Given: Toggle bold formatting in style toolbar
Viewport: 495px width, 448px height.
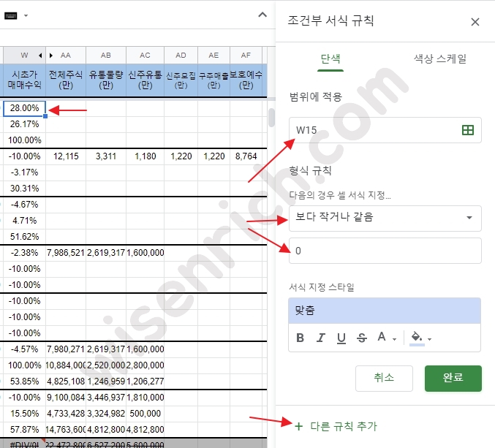Looking at the screenshot, I should [301, 338].
